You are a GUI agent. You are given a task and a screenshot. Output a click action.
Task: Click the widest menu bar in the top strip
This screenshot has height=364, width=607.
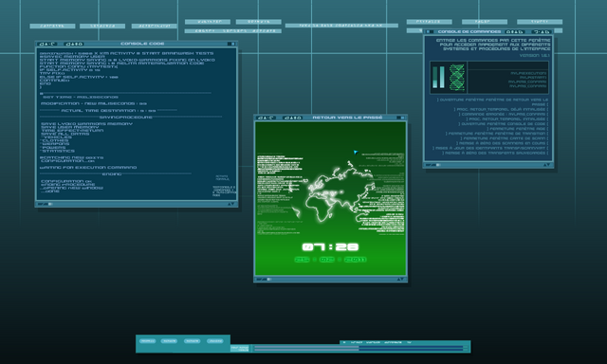pyautogui.click(x=341, y=26)
